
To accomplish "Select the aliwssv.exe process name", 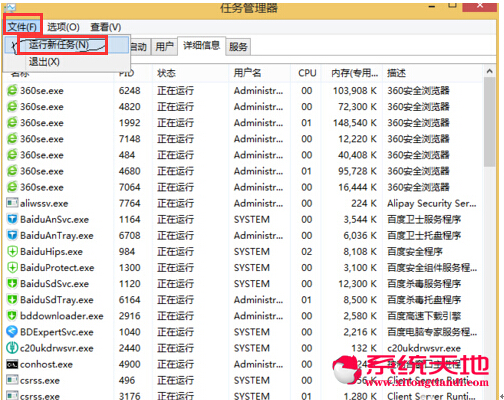I will click(x=44, y=203).
